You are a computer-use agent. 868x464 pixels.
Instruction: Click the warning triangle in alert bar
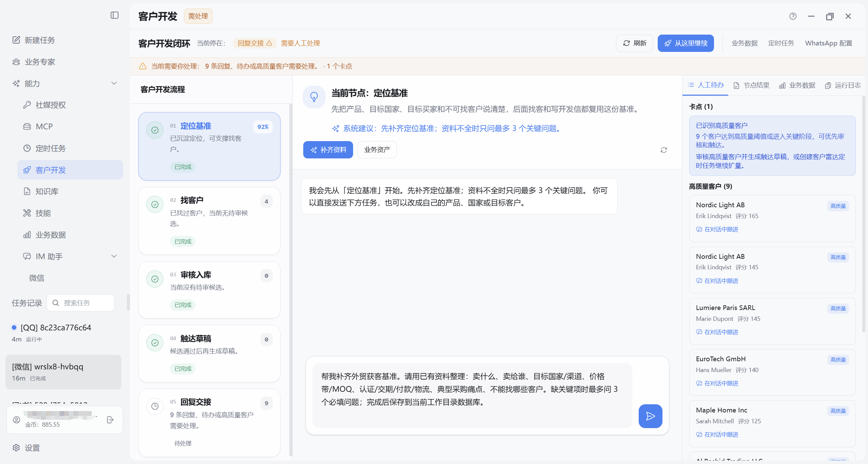142,66
